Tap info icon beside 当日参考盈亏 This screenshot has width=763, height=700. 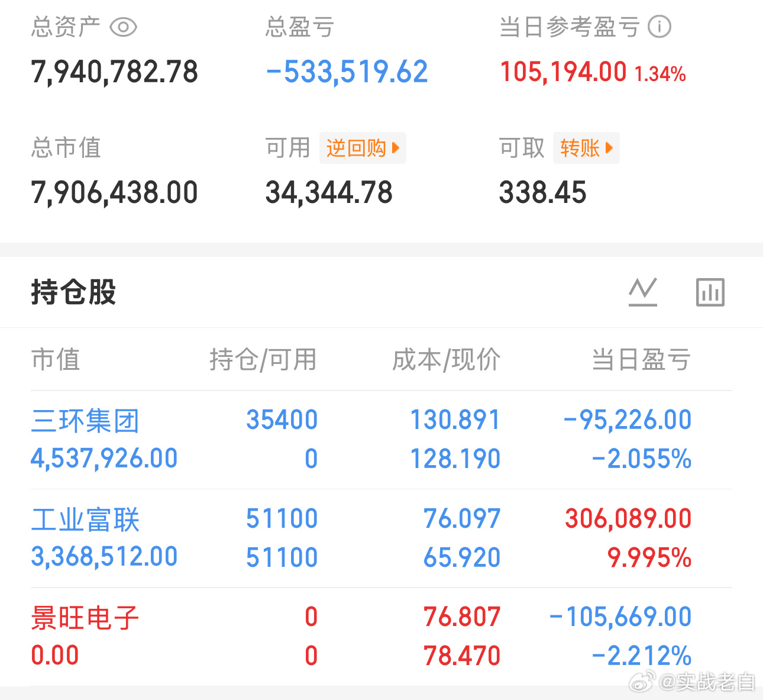[x=659, y=27]
